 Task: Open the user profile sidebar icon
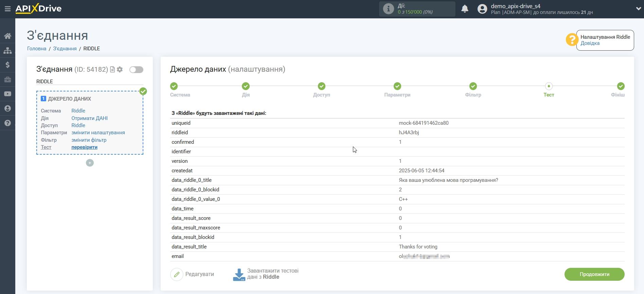tap(7, 108)
